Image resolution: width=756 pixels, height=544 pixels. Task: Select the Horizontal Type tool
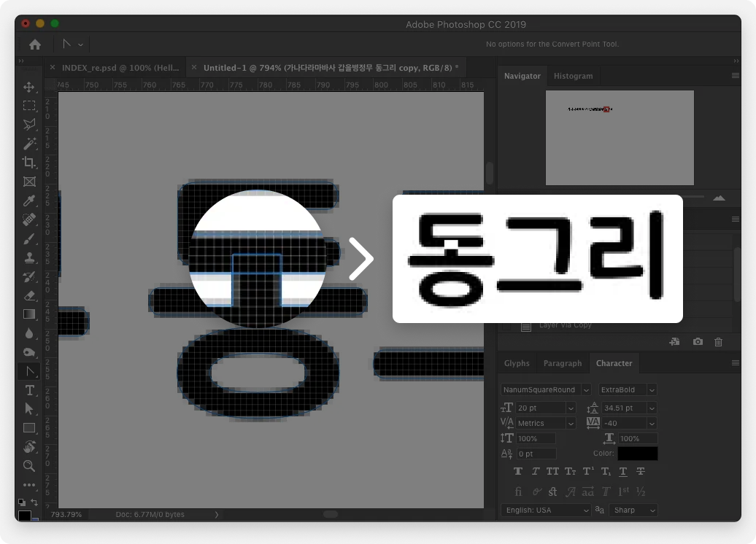29,390
